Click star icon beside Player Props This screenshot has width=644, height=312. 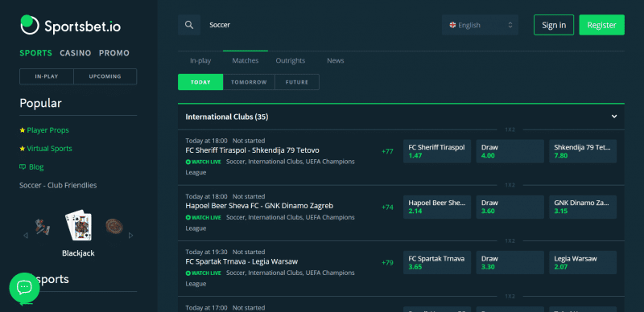[23, 130]
